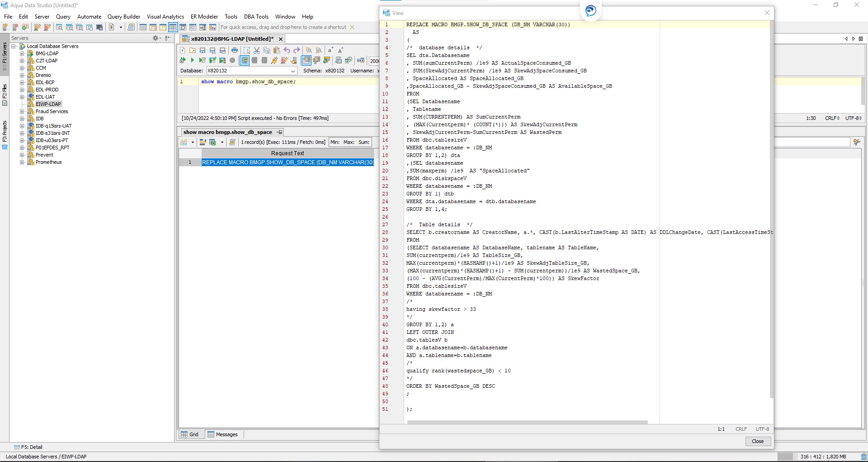The height and width of the screenshot is (462, 868).
Task: Click the scissors Cut icon
Action: click(257, 50)
